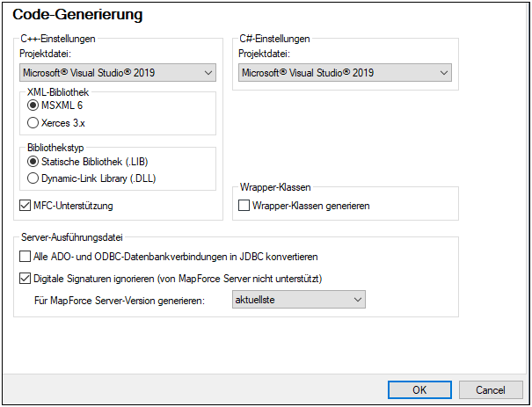The height and width of the screenshot is (407, 532).
Task: Click the XML-Bibliothek group title
Action: tap(58, 91)
